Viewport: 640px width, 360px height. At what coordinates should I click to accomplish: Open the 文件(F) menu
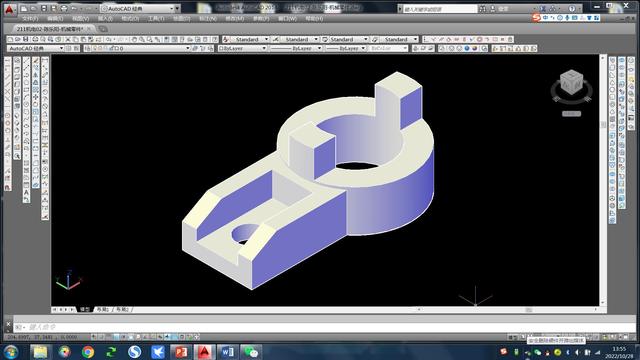pyautogui.click(x=30, y=18)
